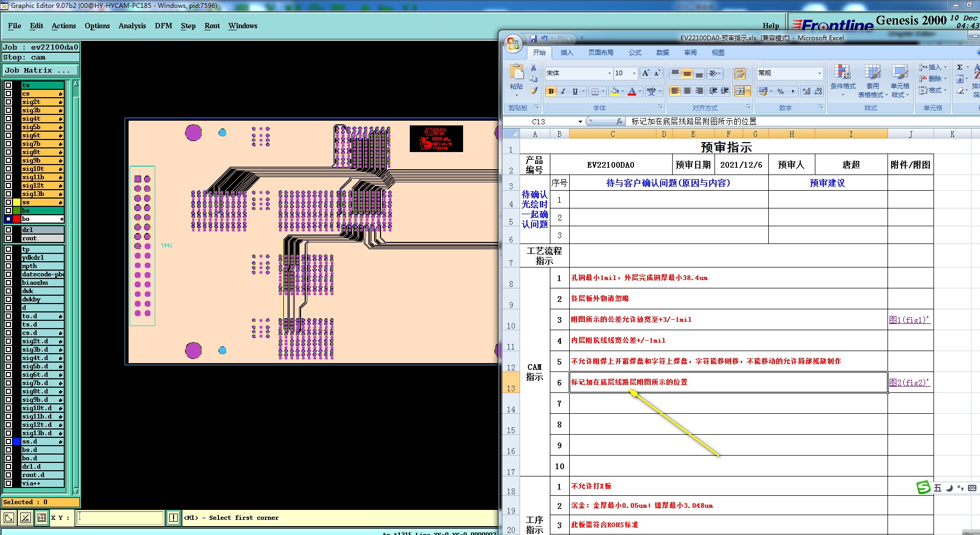Apply red font color A icon
980x535 pixels.
click(x=632, y=91)
